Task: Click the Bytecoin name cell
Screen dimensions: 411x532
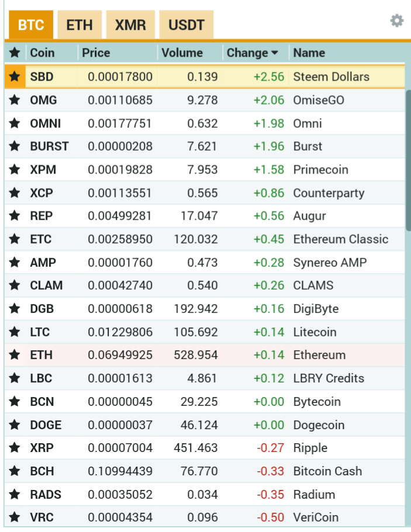Action: pyautogui.click(x=317, y=402)
